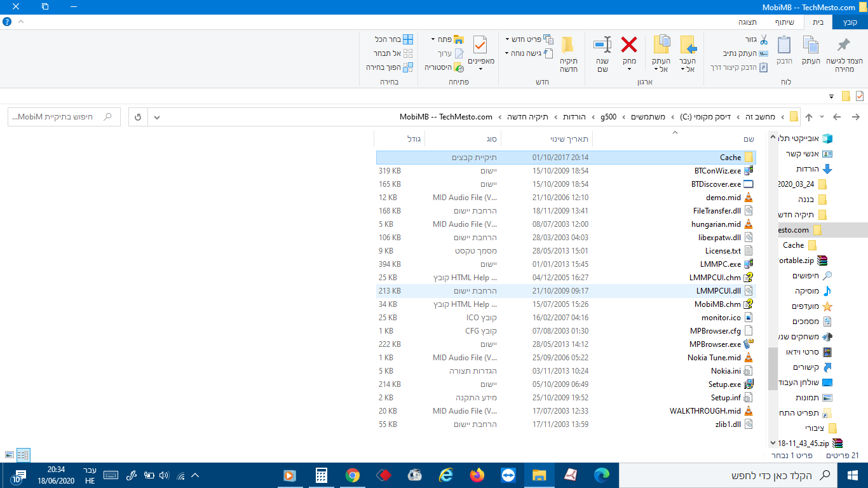
Task: Click the Edit (ערוך) ribbon item
Action: click(451, 53)
